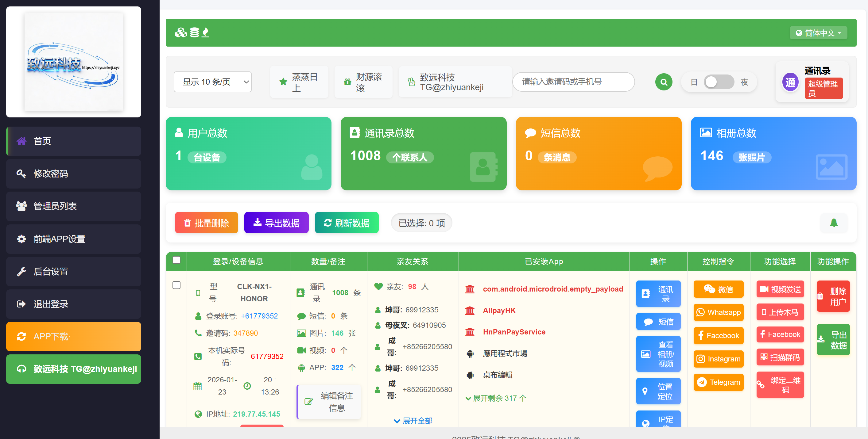868x439 pixels.
Task: Check the select-all checkbox in the table header
Action: 176,260
